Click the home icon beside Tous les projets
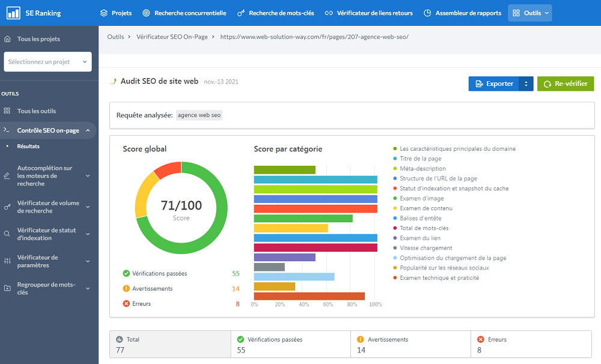The width and height of the screenshot is (601, 364). point(7,39)
